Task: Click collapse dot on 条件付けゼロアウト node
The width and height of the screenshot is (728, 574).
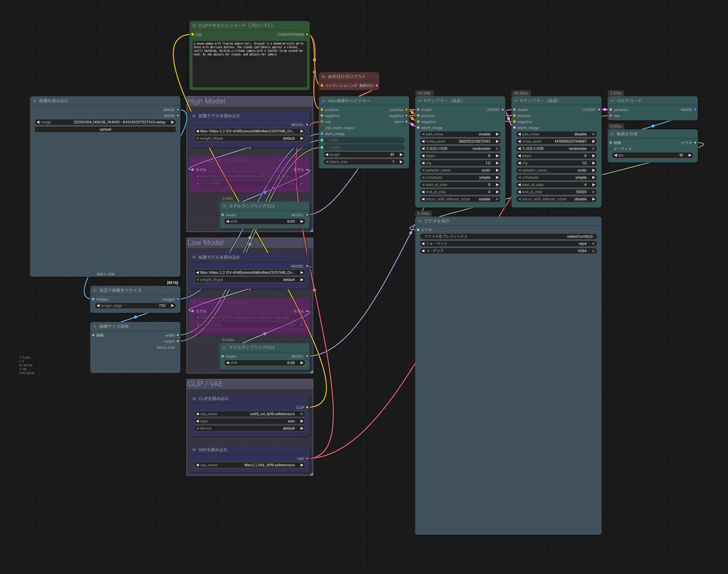Action: [323, 77]
